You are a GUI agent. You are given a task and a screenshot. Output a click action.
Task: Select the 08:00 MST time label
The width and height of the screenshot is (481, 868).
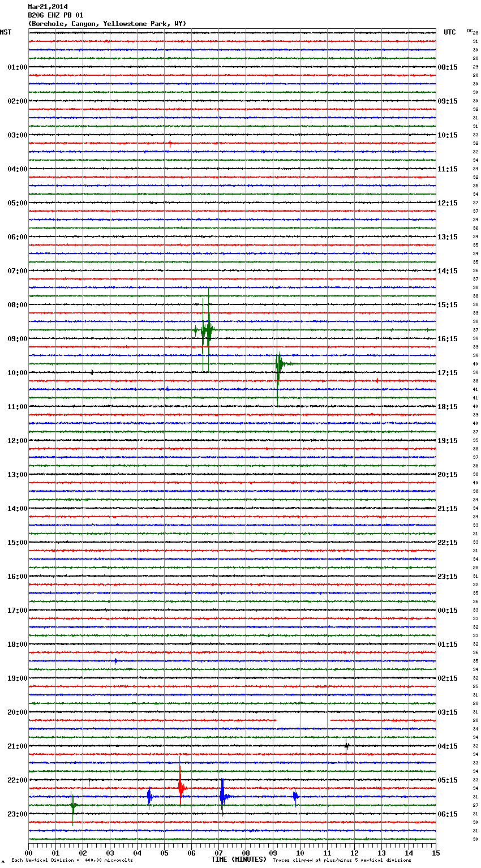tap(18, 305)
